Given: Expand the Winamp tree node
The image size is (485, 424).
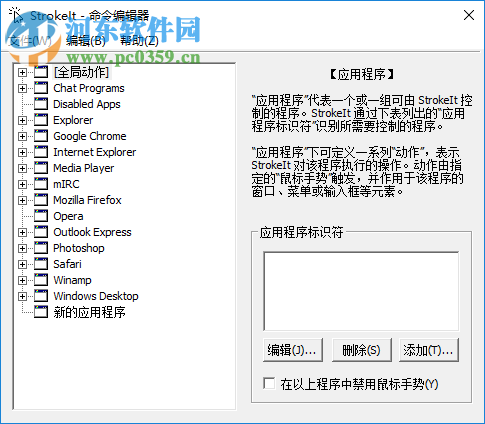Looking at the screenshot, I should pyautogui.click(x=22, y=280).
